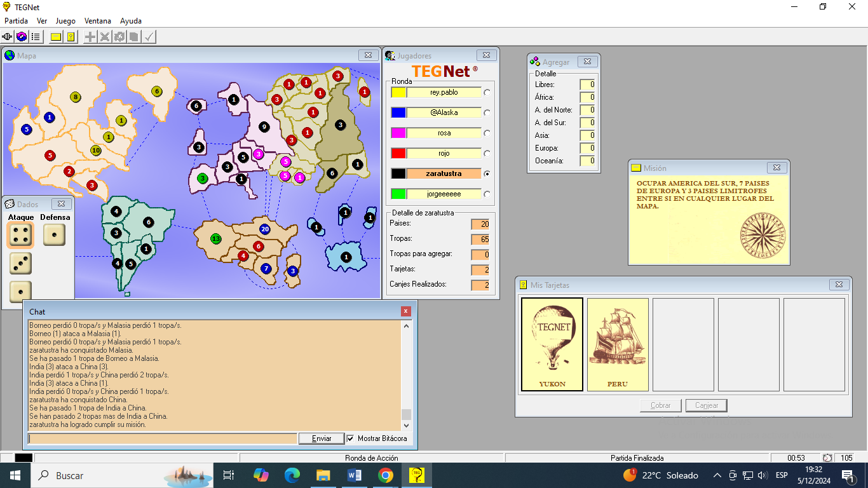Open my cards toolbar icon
The width and height of the screenshot is (868, 488).
tap(71, 37)
